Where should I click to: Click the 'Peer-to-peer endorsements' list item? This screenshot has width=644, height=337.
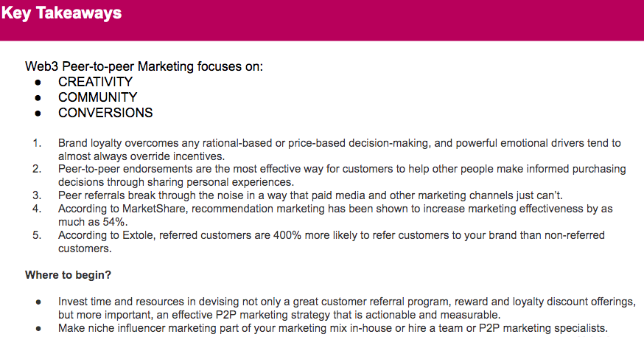(x=342, y=176)
